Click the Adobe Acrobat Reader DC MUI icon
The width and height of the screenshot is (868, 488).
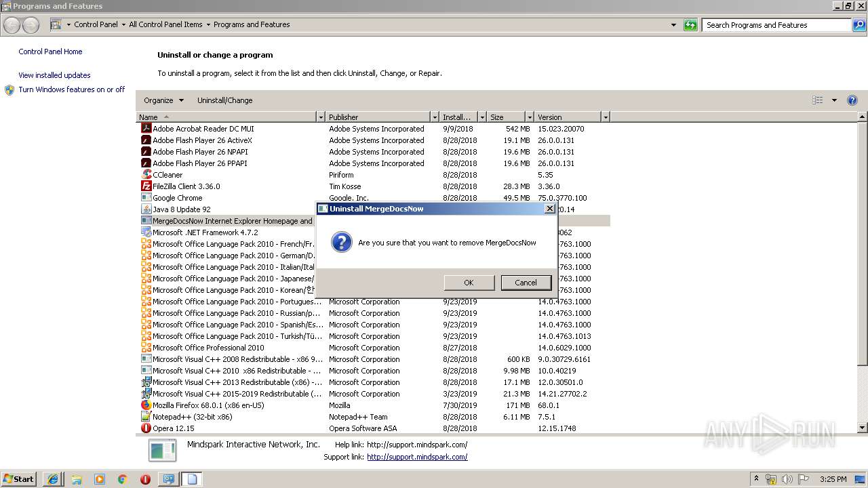pos(146,128)
